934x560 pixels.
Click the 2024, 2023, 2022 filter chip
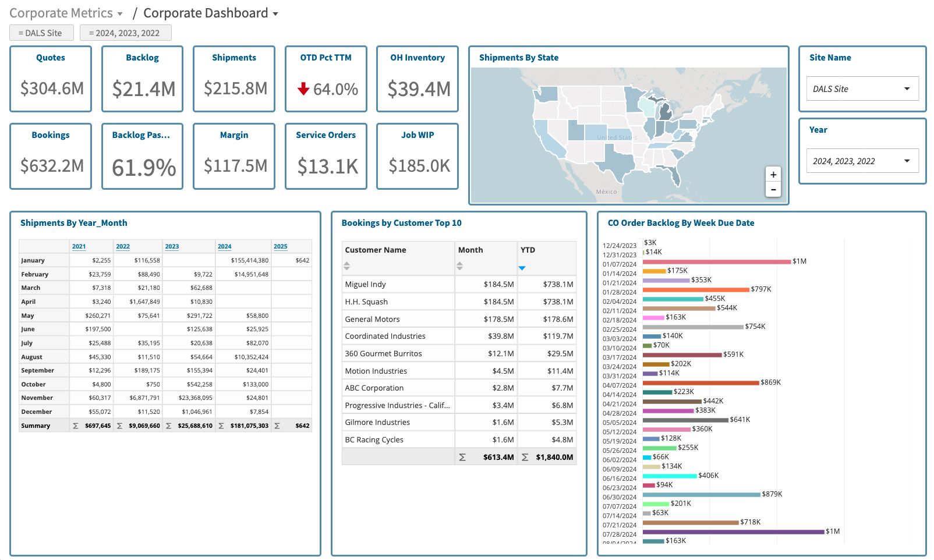pos(125,33)
